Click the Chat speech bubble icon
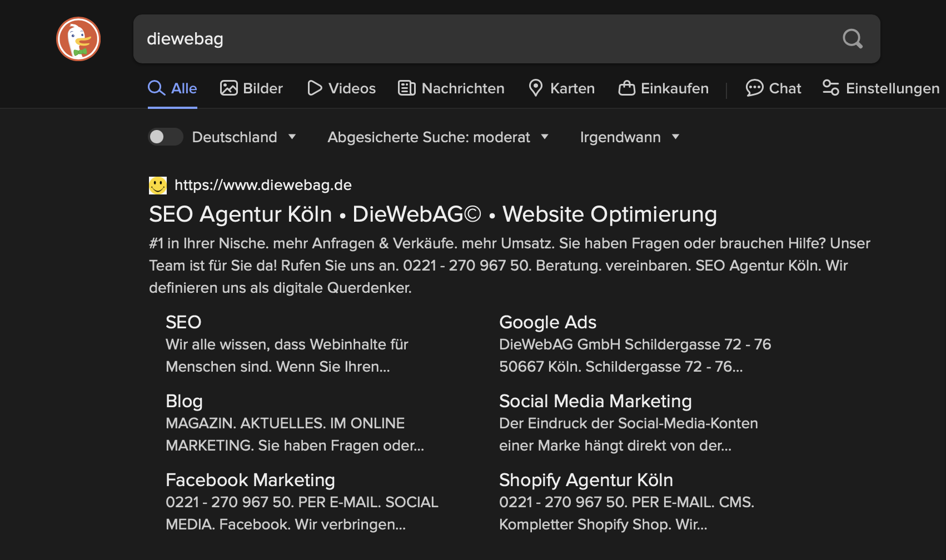 click(754, 88)
